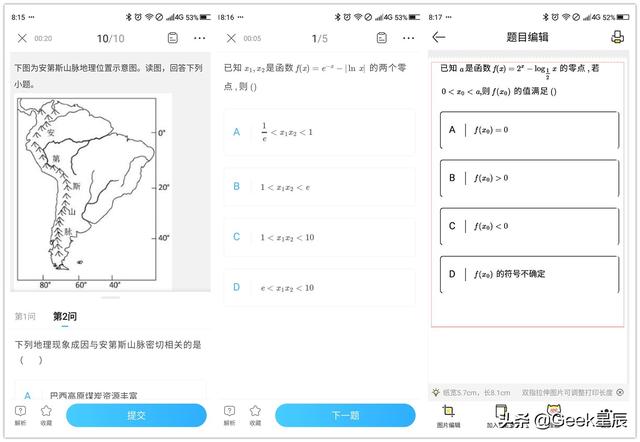Open the more options dots on the 10/10 quiz
This screenshot has height=442, width=640.
click(200, 38)
